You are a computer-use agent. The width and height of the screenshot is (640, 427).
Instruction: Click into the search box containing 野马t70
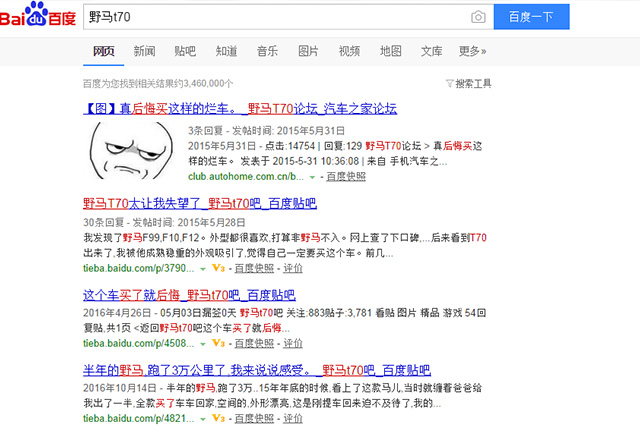click(x=270, y=17)
